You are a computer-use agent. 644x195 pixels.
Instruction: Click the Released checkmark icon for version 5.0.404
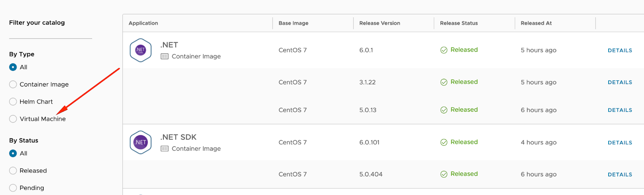(x=444, y=174)
